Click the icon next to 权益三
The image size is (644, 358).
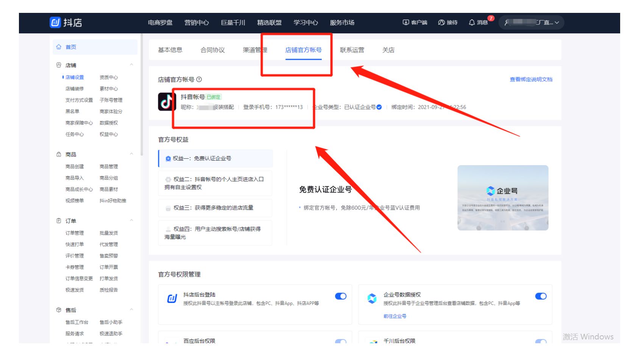(168, 208)
